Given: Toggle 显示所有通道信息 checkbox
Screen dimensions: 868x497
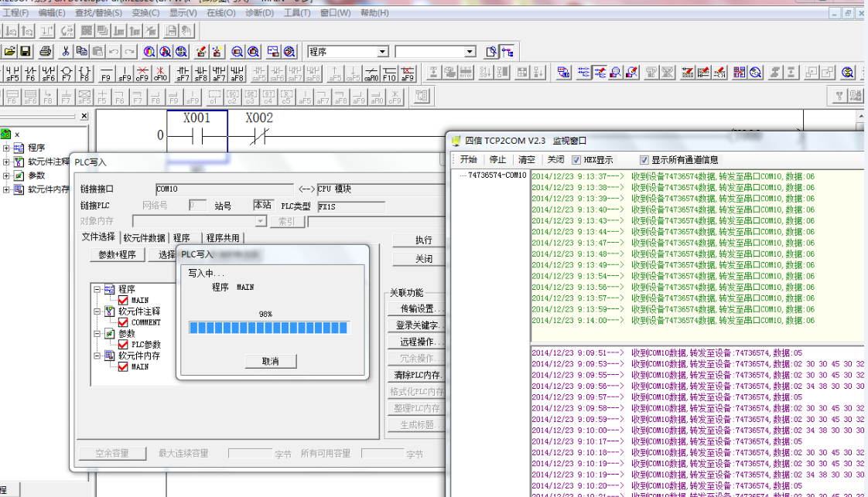Looking at the screenshot, I should pos(644,160).
